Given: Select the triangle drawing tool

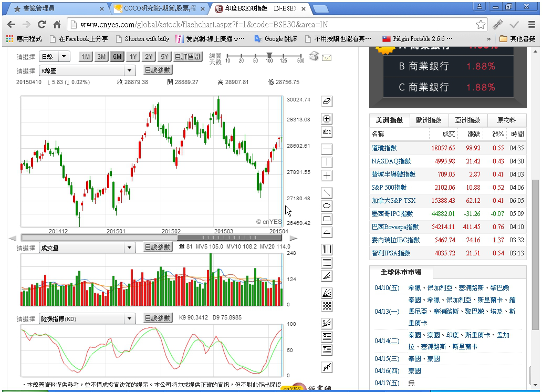Looking at the screenshot, I should click(327, 232).
